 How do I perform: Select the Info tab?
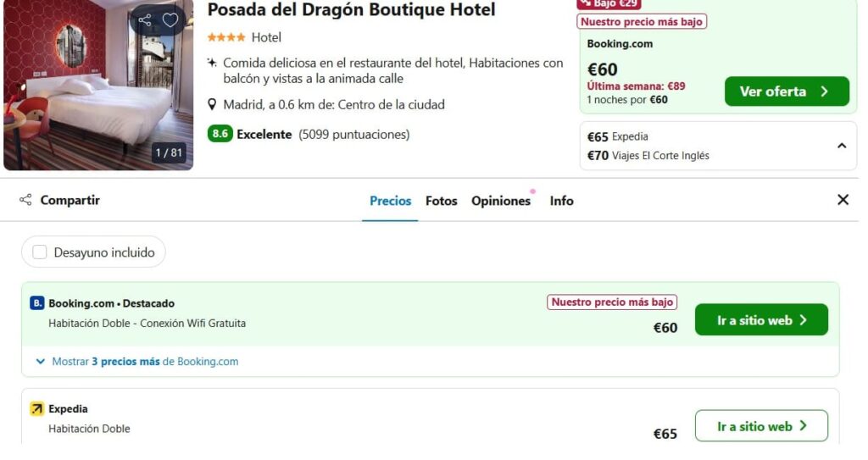[561, 201]
